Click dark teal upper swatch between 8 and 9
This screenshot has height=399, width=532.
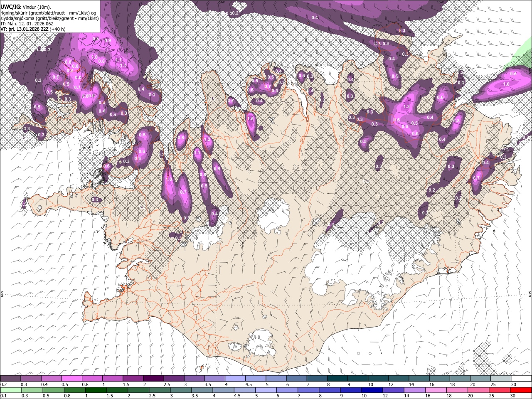point(337,379)
